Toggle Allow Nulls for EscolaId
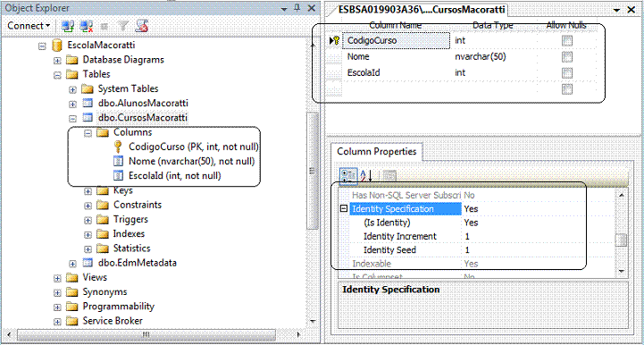This screenshot has width=644, height=345. click(x=567, y=72)
